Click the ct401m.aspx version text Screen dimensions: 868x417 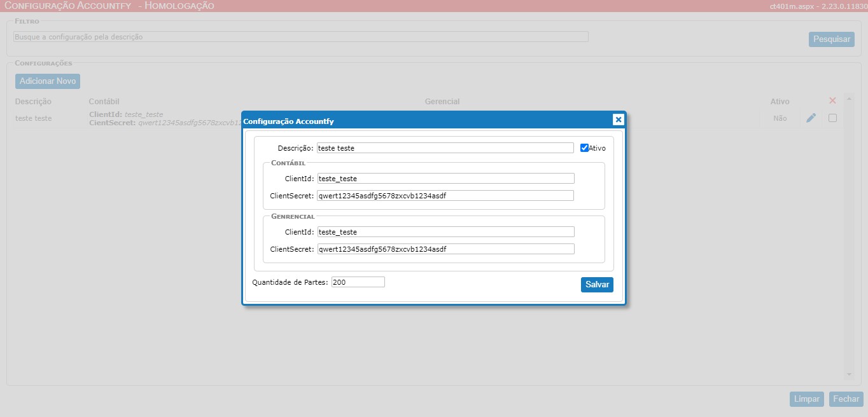click(x=818, y=6)
